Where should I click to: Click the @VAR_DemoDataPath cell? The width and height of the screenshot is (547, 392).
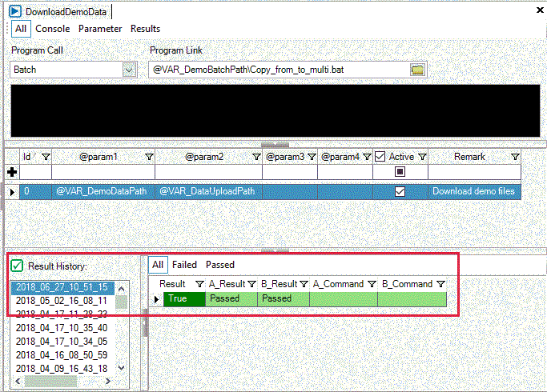click(x=103, y=192)
